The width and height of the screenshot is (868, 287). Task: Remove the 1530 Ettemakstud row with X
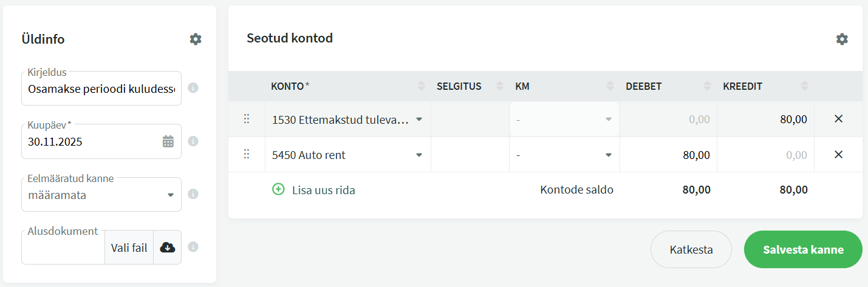[838, 119]
